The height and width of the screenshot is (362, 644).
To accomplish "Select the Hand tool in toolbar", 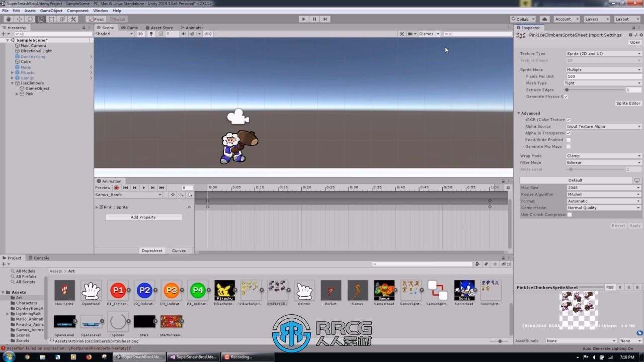I will point(8,19).
